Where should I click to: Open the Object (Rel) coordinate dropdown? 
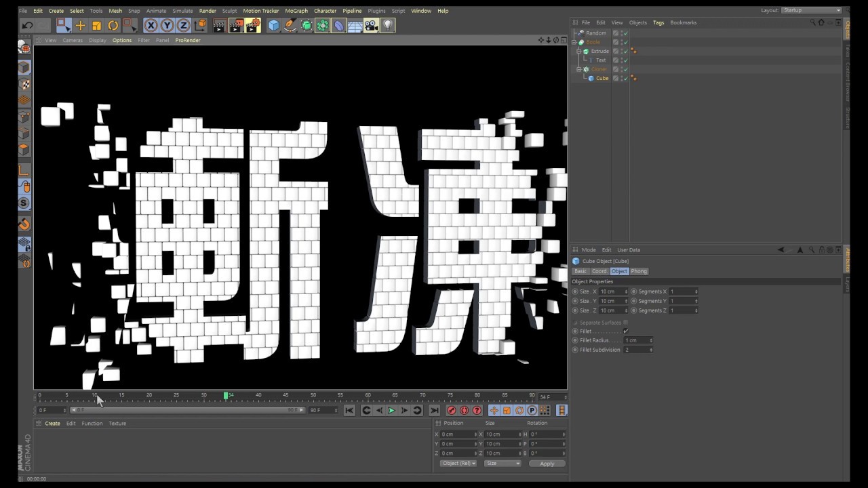tap(458, 464)
